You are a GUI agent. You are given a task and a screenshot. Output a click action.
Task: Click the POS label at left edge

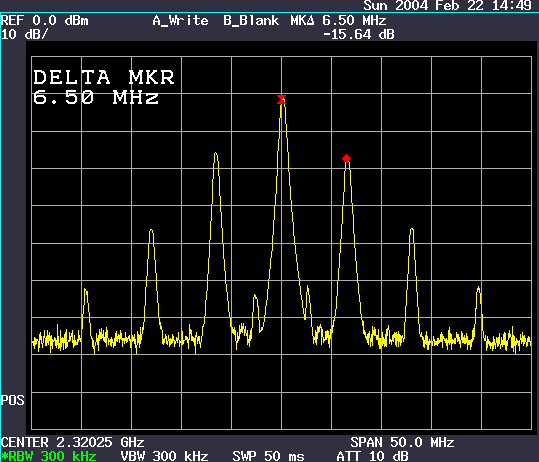click(12, 400)
